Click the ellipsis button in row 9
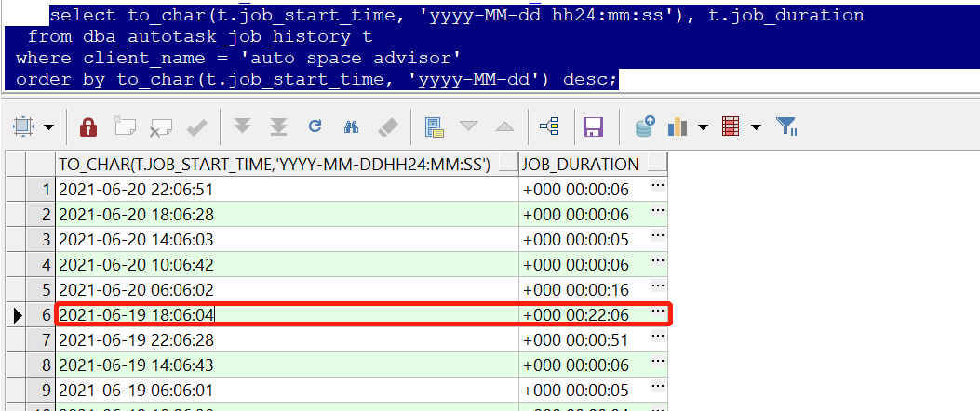 click(x=657, y=386)
